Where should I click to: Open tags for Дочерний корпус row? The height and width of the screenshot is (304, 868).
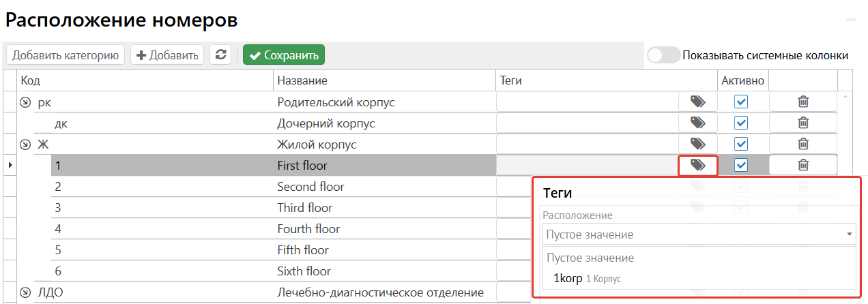(697, 123)
